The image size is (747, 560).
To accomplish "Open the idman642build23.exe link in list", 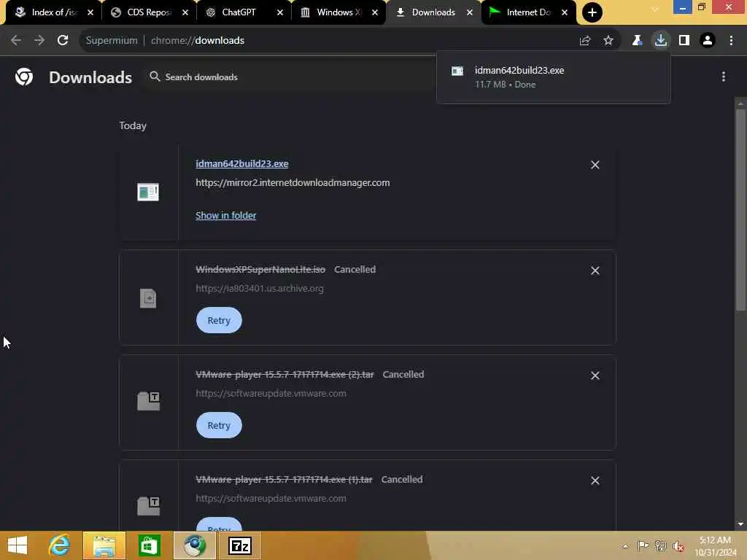I will 242,164.
